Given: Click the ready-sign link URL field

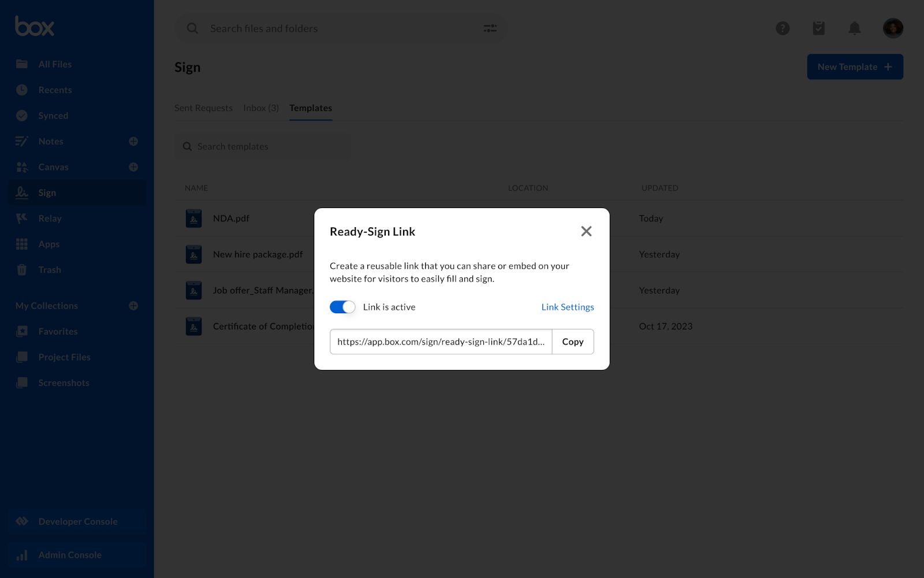Looking at the screenshot, I should pos(441,342).
